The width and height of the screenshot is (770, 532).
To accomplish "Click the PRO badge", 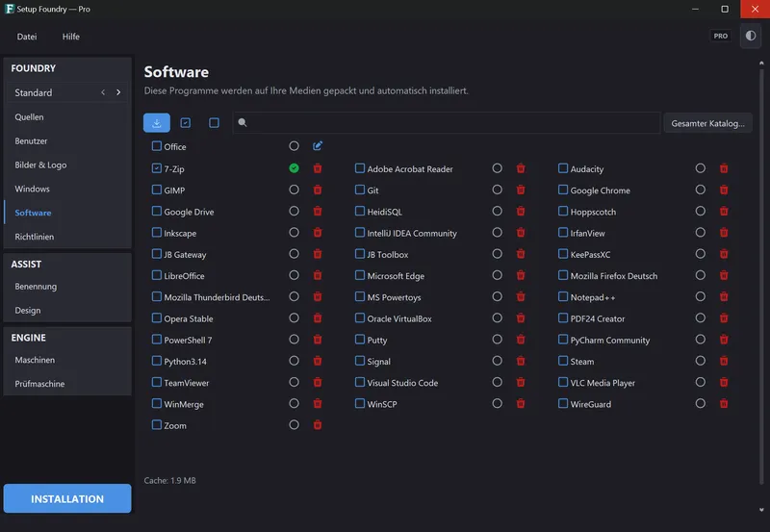I will point(720,36).
